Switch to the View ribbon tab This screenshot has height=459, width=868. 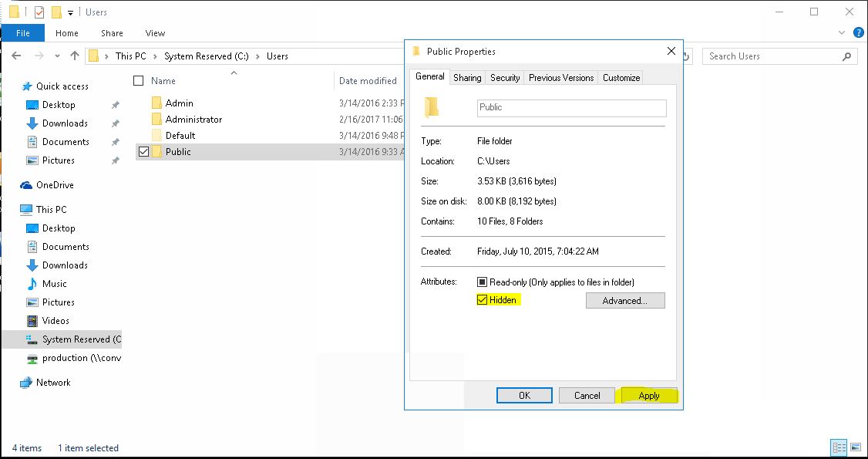[x=155, y=33]
